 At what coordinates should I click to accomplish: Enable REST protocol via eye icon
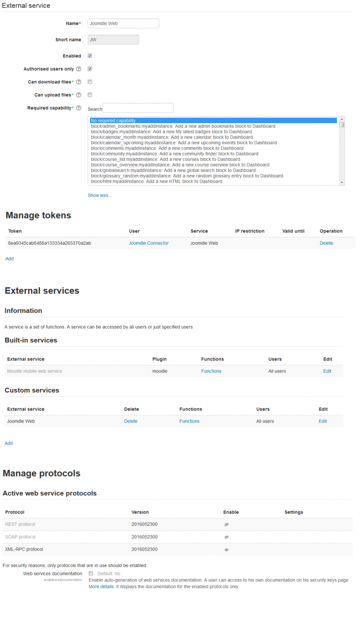point(226,525)
